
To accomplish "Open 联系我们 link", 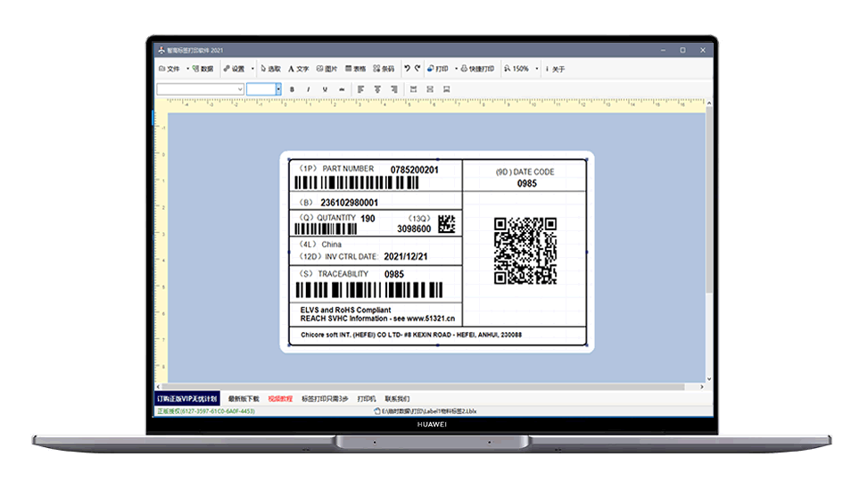I will click(397, 399).
